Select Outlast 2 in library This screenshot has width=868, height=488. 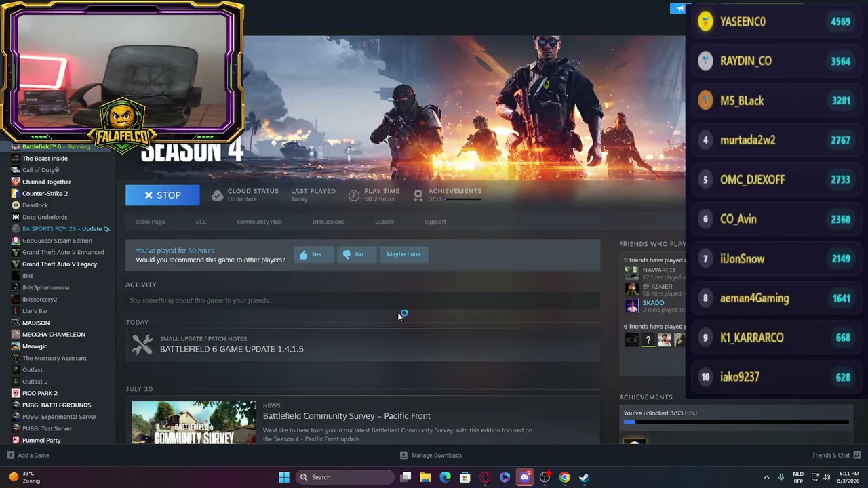click(35, 382)
